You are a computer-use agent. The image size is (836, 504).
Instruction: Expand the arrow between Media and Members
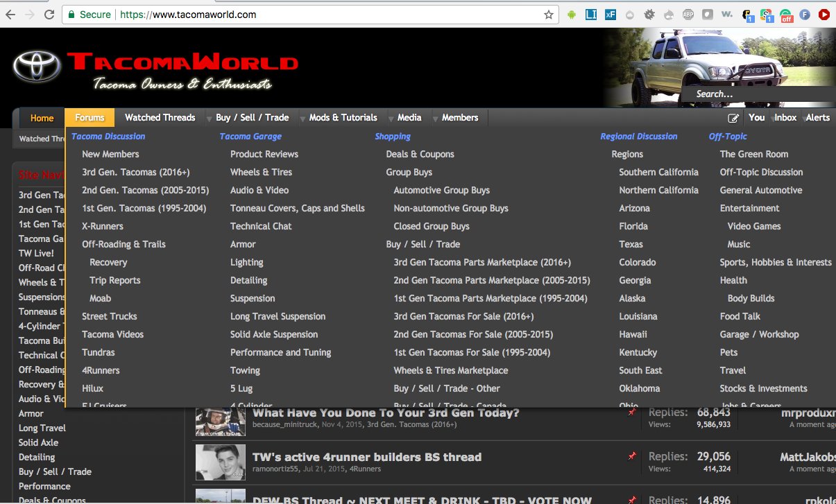coord(435,119)
